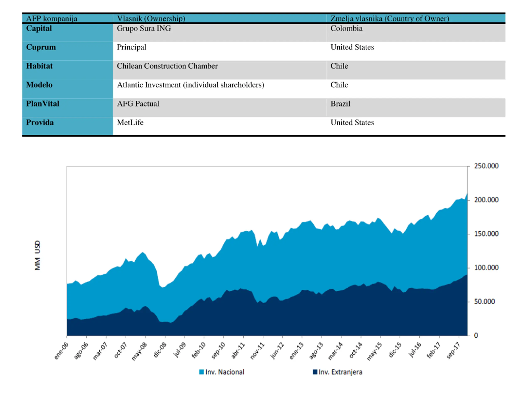
Task: Click the '250.000' axis value
Action: pos(486,166)
